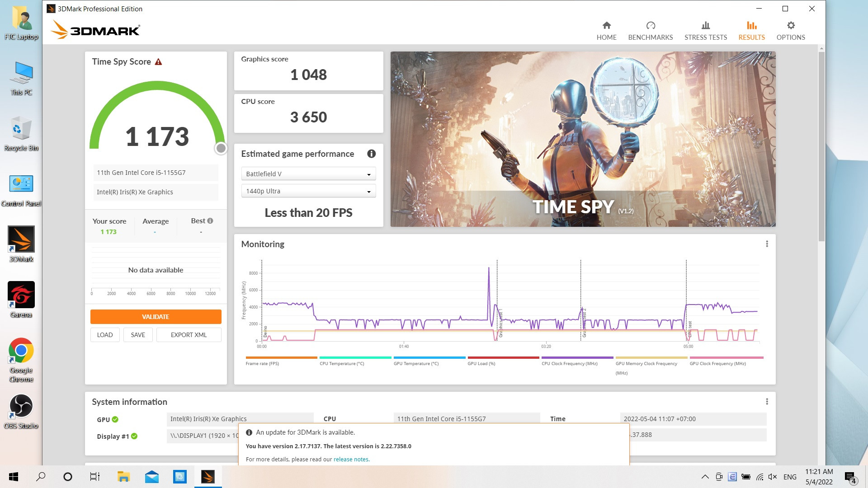The height and width of the screenshot is (488, 868).
Task: Toggle the CPU Temperature legend entry
Action: coord(355,361)
